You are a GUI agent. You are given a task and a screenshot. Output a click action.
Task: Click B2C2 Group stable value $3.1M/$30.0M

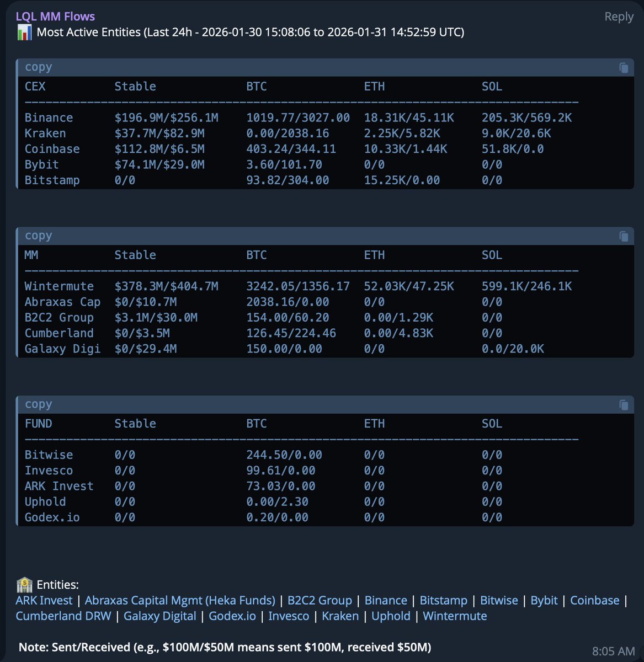[x=156, y=317]
